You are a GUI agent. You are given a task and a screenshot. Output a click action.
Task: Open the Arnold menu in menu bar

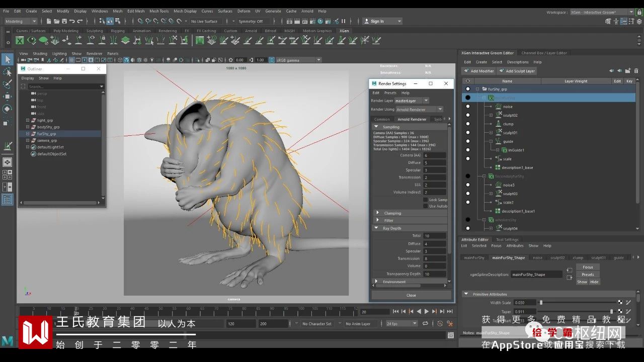[x=307, y=11]
